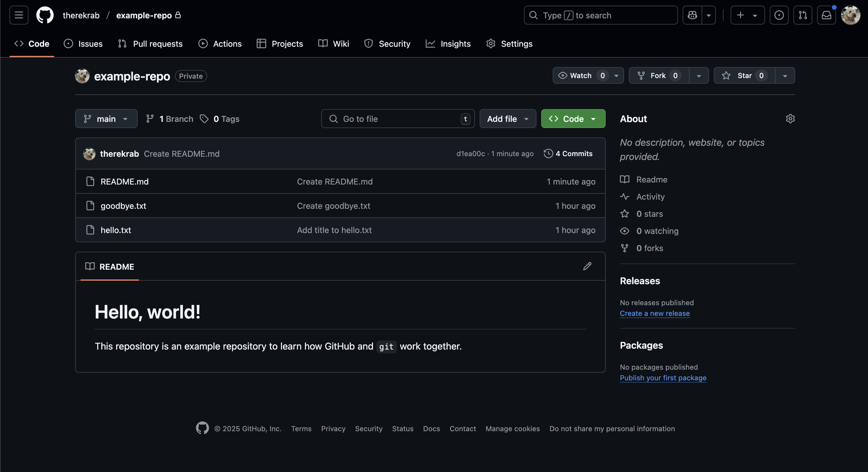
Task: Open the Actions tab
Action: (220, 44)
